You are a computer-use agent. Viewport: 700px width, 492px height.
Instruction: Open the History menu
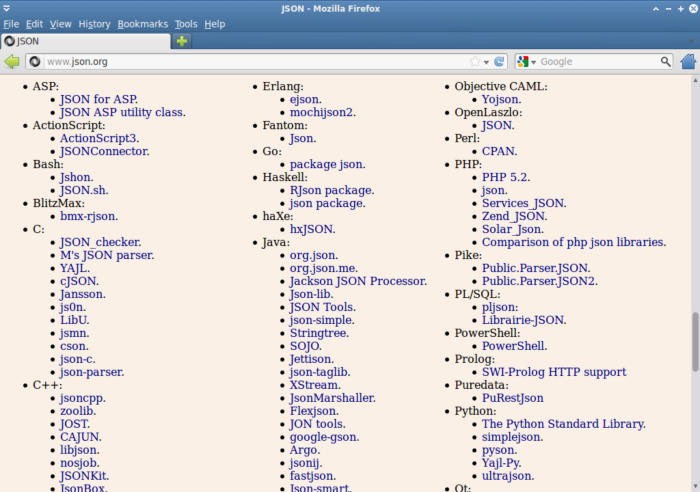pos(94,24)
